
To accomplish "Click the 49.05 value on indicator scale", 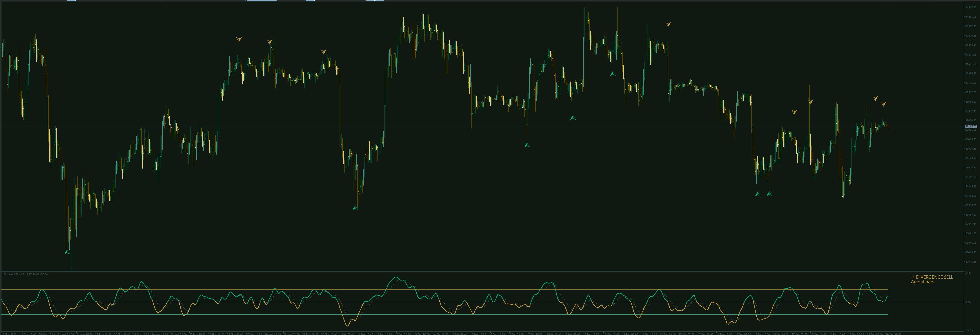I will pos(969,273).
